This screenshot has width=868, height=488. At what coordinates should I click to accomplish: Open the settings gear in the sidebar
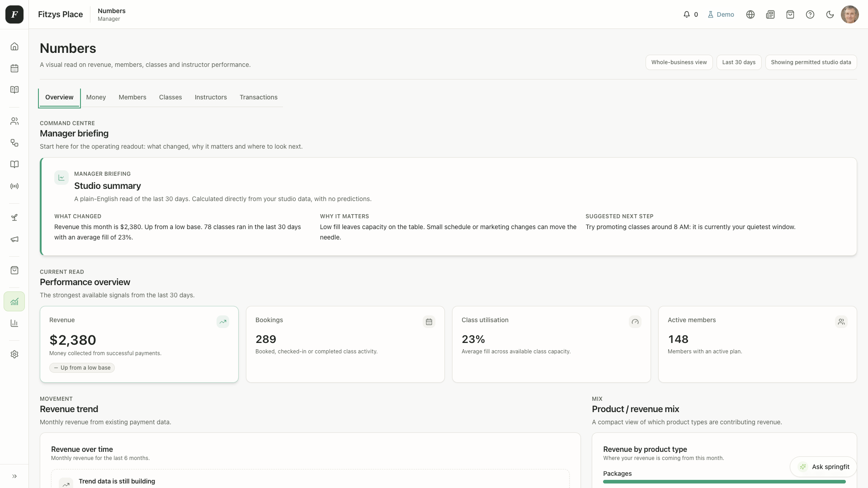pyautogui.click(x=14, y=354)
